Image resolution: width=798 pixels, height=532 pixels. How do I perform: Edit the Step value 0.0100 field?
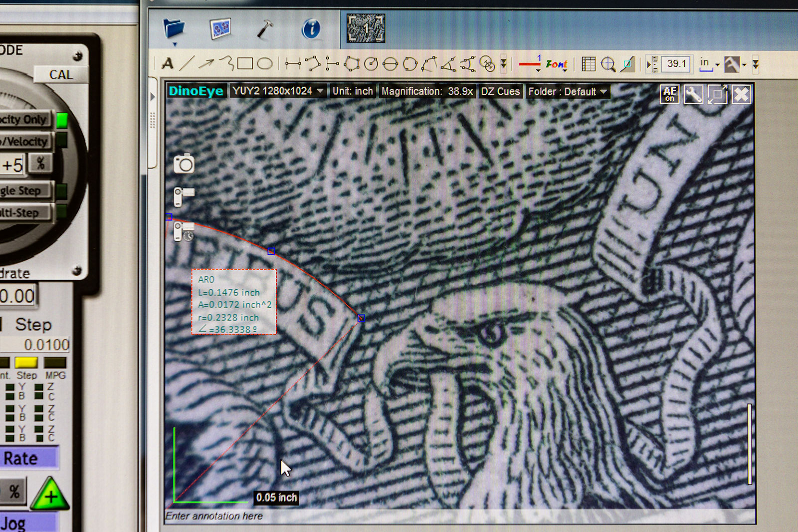[35, 345]
